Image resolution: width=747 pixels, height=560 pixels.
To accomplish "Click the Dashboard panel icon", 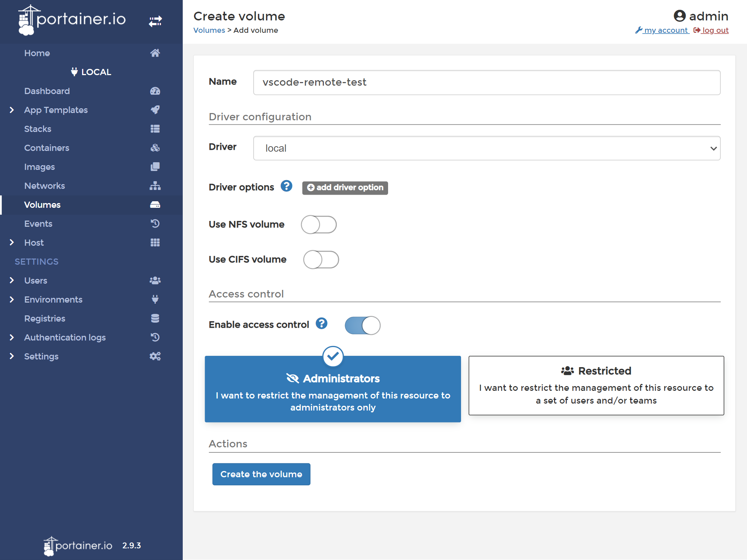I will pos(155,91).
